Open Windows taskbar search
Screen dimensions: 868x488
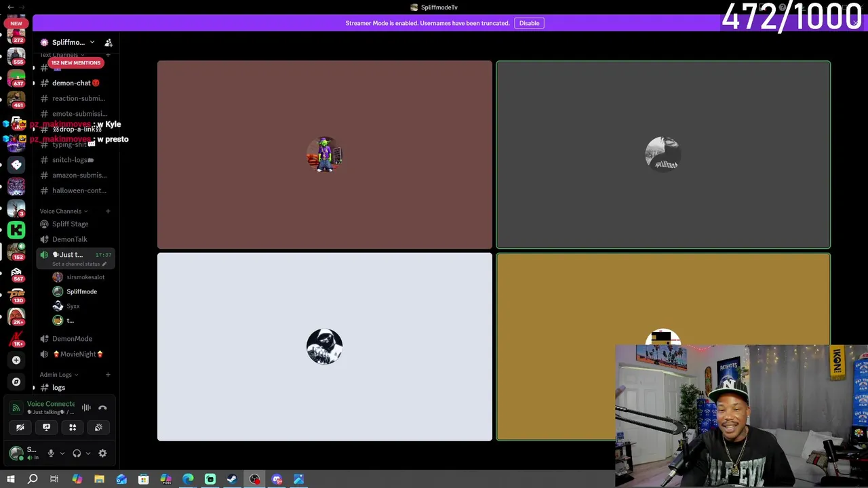pyautogui.click(x=33, y=479)
